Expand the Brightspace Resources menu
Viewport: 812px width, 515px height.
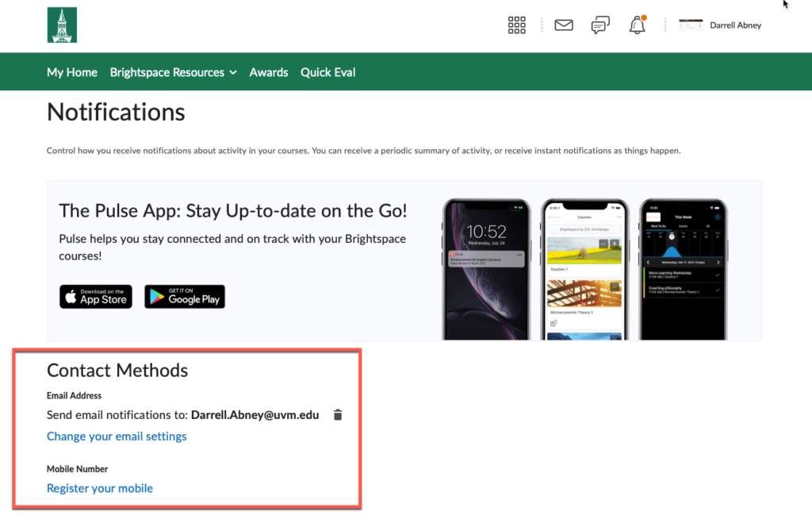pos(167,71)
